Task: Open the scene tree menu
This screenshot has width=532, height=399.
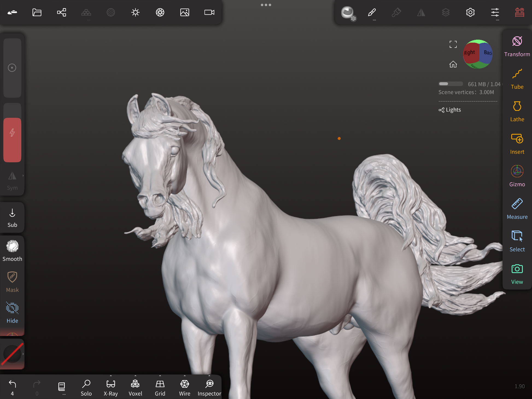Action: tap(62, 12)
